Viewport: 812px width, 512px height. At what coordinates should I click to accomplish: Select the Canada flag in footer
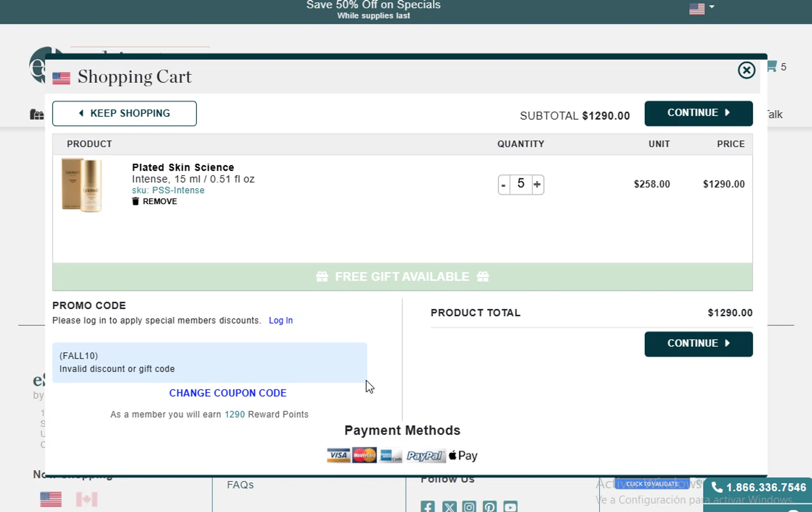point(87,499)
